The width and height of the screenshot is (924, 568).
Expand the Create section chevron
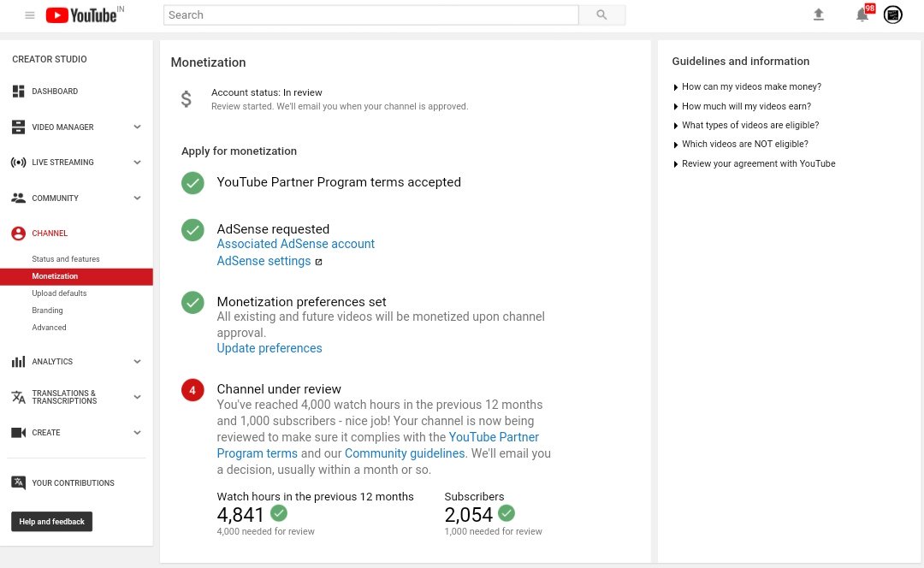pos(137,433)
